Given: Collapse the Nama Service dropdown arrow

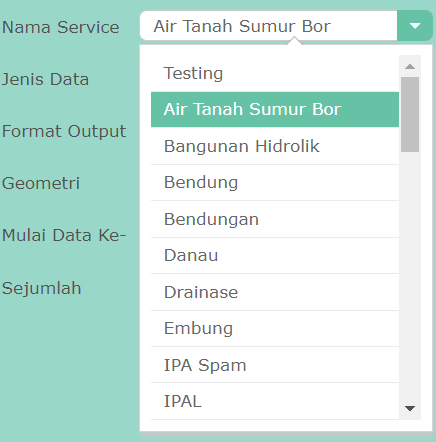Looking at the screenshot, I should [415, 26].
